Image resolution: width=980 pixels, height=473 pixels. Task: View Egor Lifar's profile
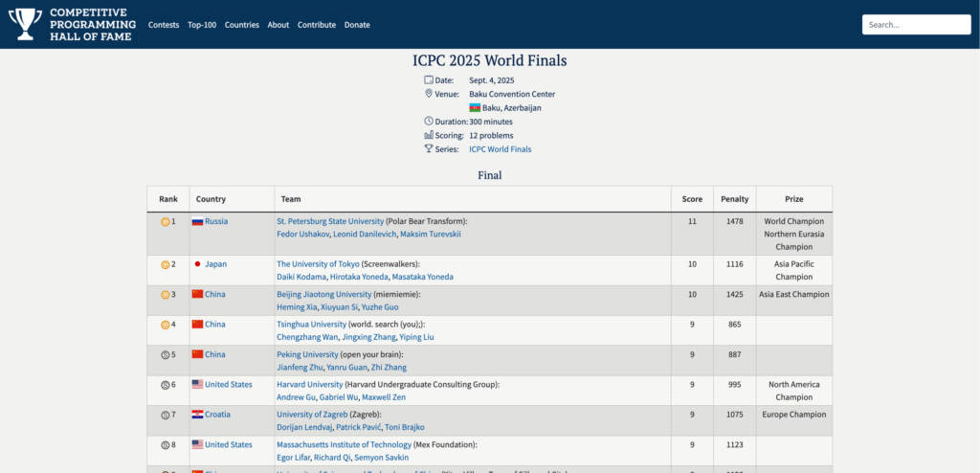click(293, 458)
